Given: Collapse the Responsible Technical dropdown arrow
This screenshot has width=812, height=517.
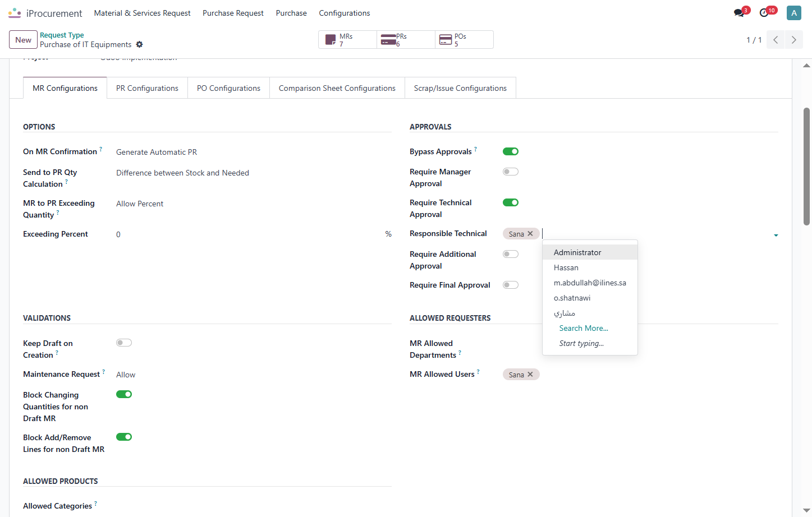Looking at the screenshot, I should click(x=776, y=236).
